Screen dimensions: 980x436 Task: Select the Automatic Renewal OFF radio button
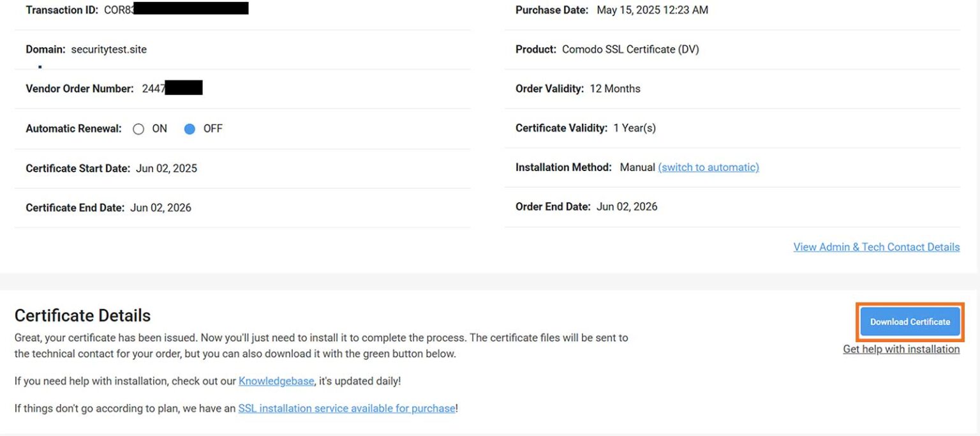pos(189,129)
